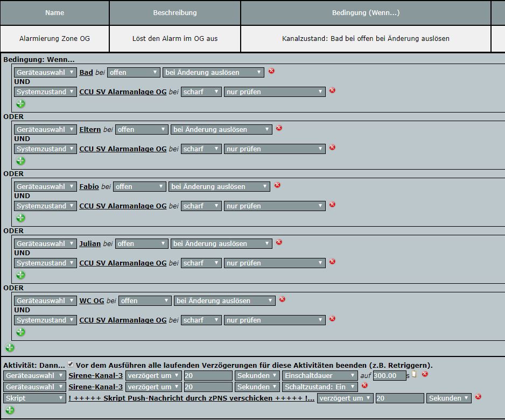Add condition to the Eltern block
Image resolution: width=505 pixels, height=420 pixels.
pyautogui.click(x=20, y=160)
